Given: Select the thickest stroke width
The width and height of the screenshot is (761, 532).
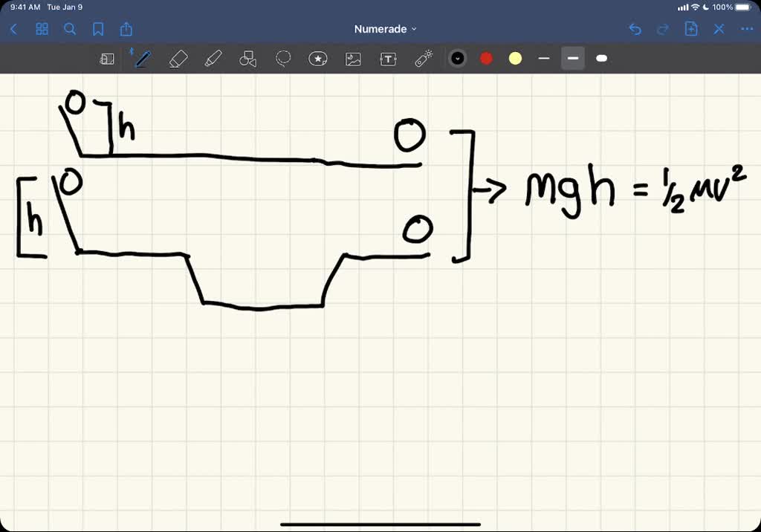Looking at the screenshot, I should click(x=601, y=58).
